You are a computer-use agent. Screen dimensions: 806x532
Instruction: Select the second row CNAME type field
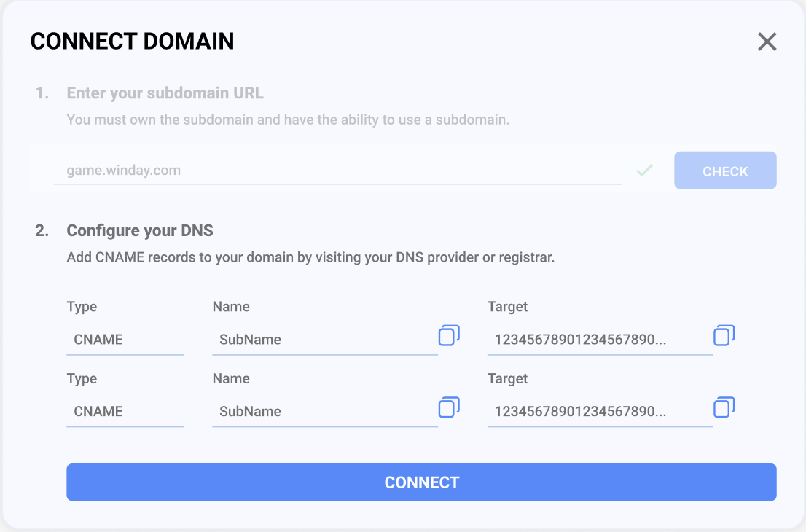coord(125,412)
